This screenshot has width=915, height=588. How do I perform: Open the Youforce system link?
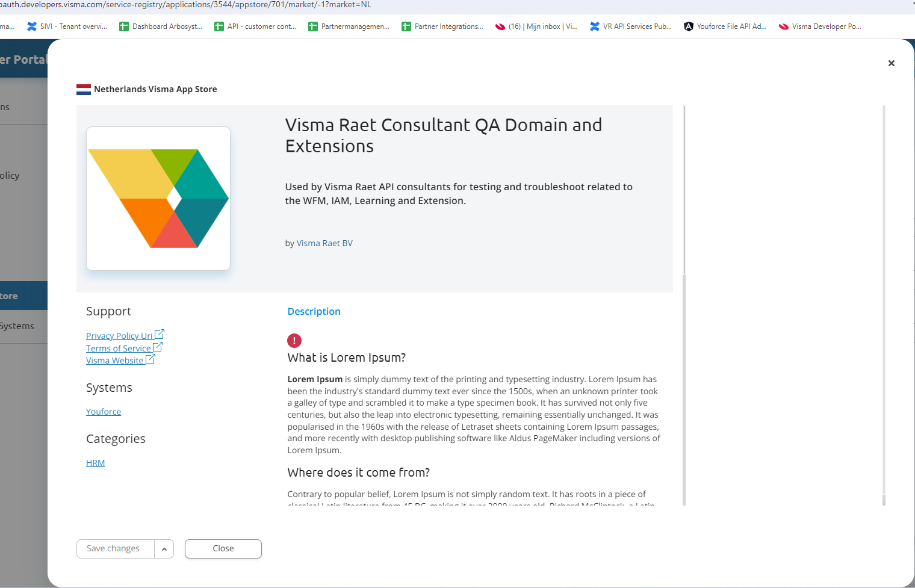(104, 411)
